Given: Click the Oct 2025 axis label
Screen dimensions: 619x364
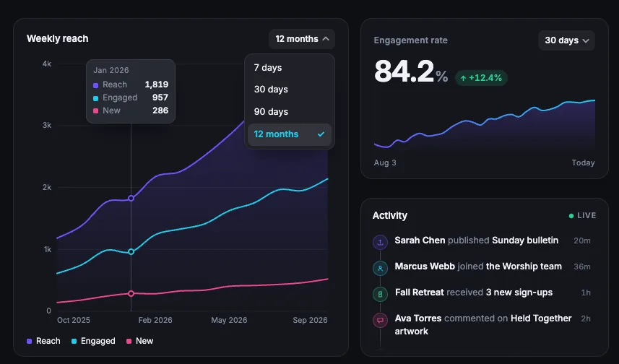Looking at the screenshot, I should (x=74, y=320).
